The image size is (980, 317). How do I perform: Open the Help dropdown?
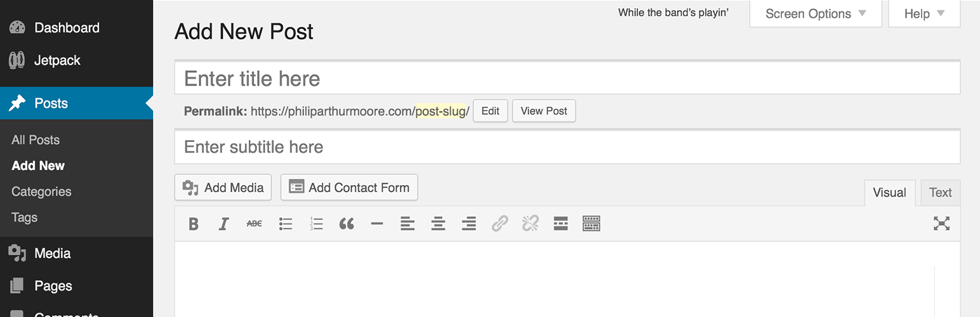click(x=924, y=13)
